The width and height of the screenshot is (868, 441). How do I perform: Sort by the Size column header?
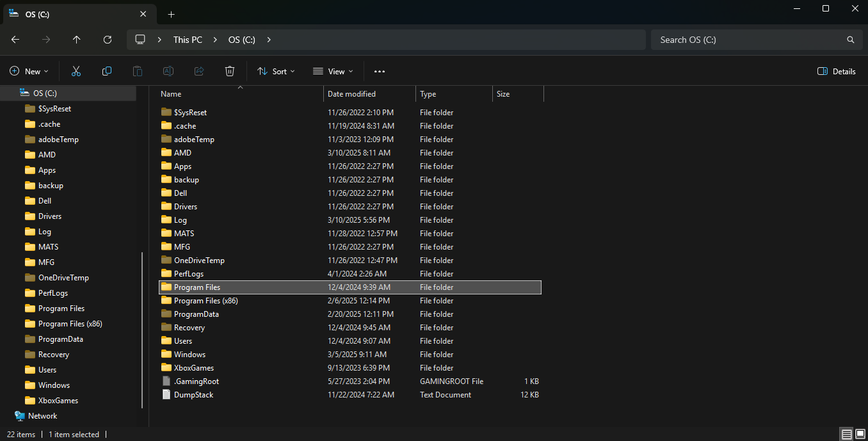pyautogui.click(x=518, y=94)
